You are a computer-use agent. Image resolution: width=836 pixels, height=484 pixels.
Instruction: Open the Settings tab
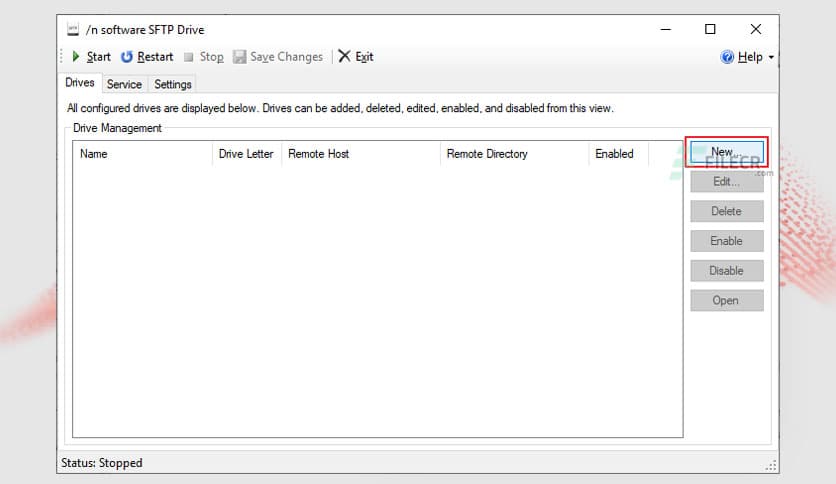[173, 84]
